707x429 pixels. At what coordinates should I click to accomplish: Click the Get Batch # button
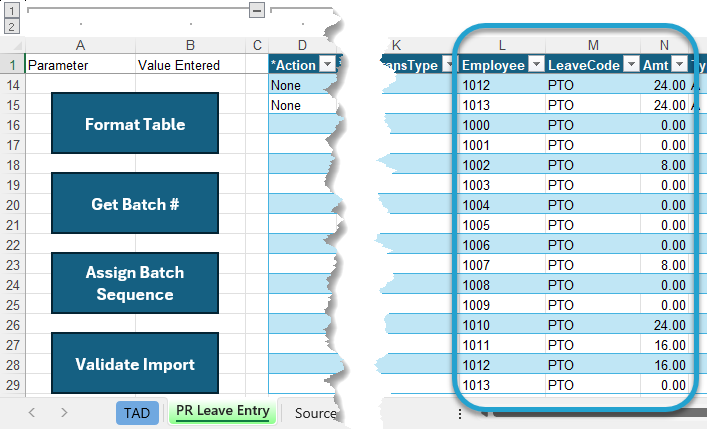[x=135, y=203]
